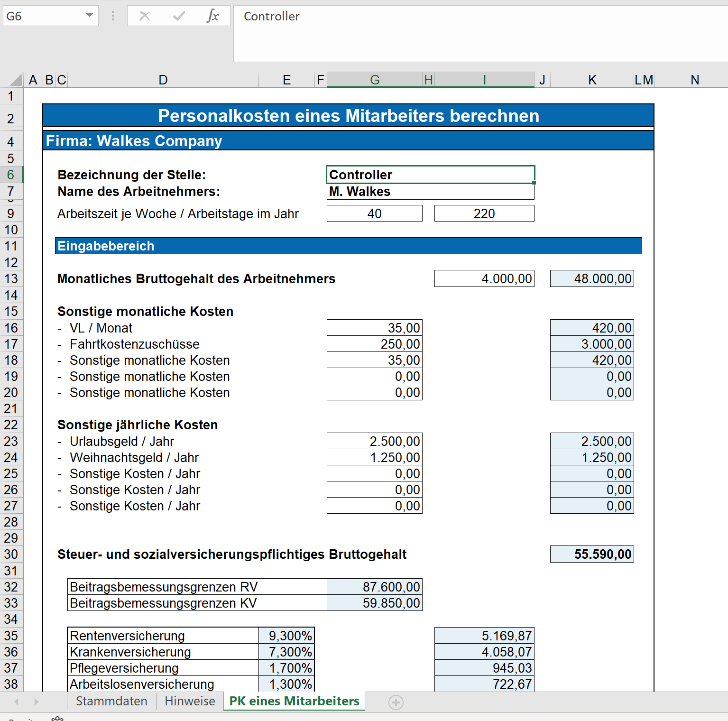728x721 pixels.
Task: Select Rentenversicherung amount 5.169,87
Action: click(484, 636)
